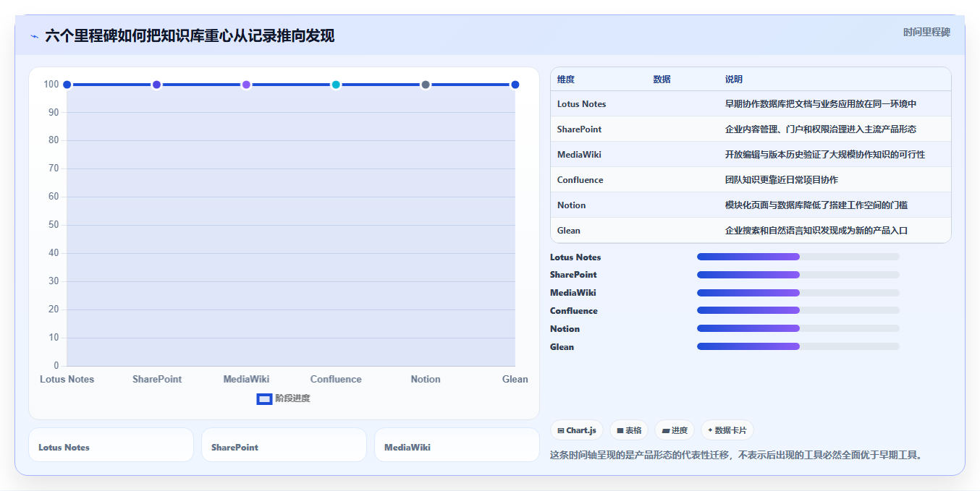The height and width of the screenshot is (491, 980).
Task: Select the 表格 chip
Action: click(x=629, y=430)
